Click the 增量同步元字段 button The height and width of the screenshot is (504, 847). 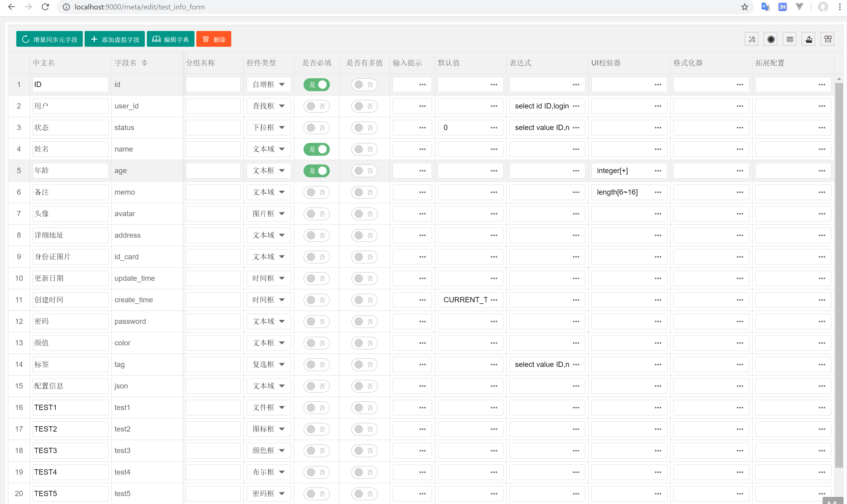(50, 39)
